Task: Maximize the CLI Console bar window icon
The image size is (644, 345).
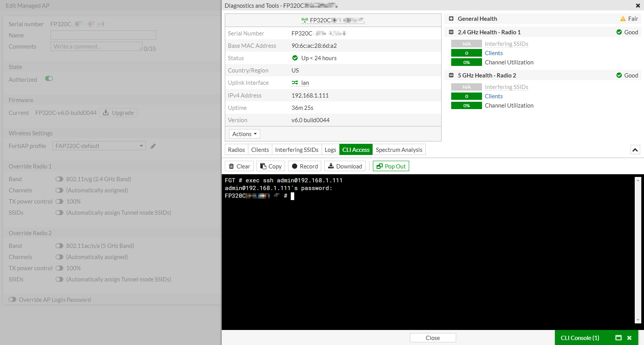Action: 619,338
